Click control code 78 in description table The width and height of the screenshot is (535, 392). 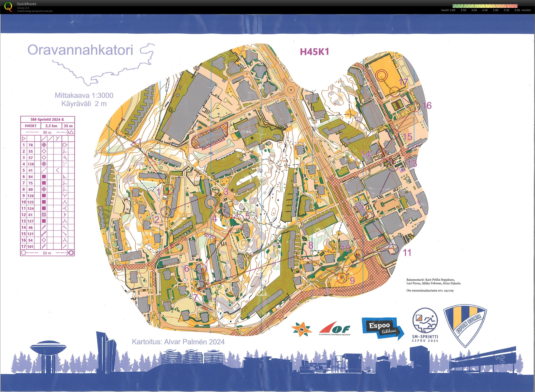click(31, 145)
